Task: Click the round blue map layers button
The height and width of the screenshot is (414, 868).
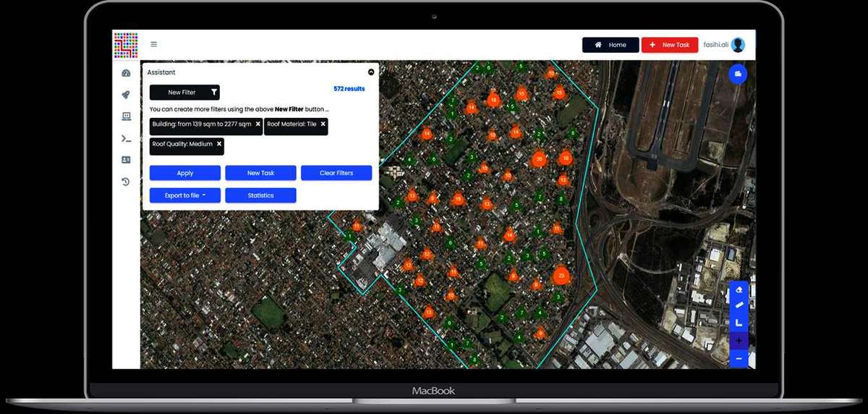Action: [738, 73]
